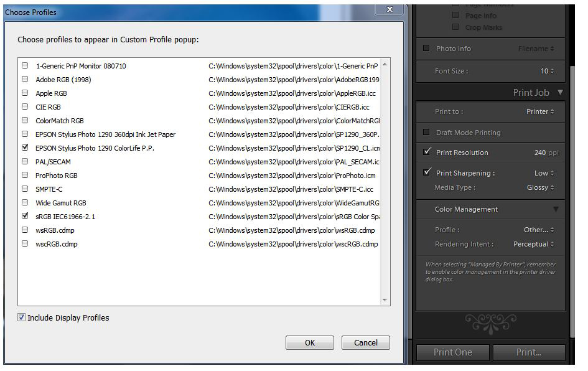
Task: Open the Profile Other... dropdown
Action: pyautogui.click(x=538, y=230)
